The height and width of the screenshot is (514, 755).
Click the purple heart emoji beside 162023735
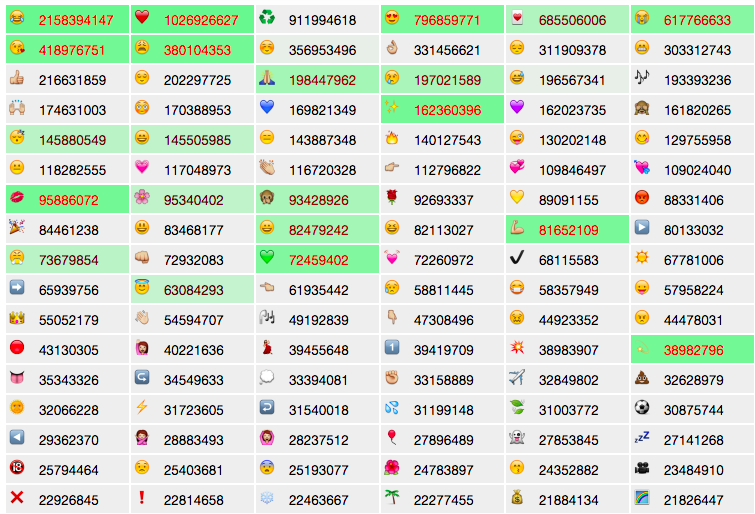coord(517,107)
